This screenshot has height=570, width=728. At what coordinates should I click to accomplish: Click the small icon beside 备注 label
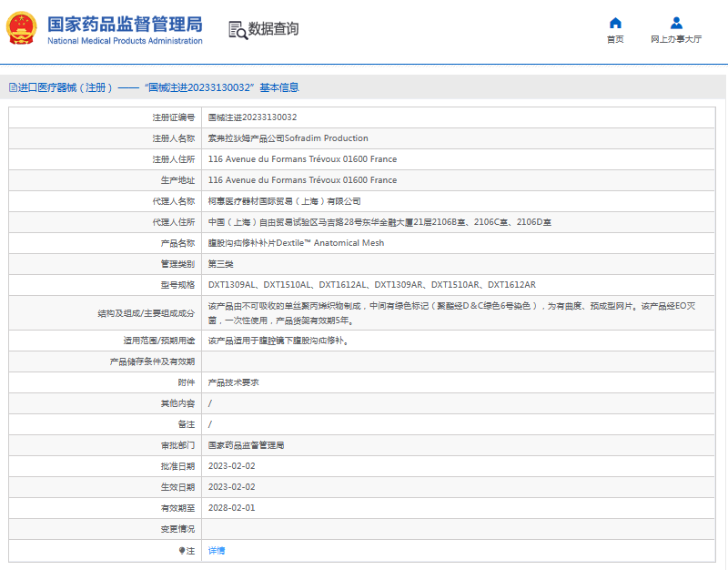pyautogui.click(x=181, y=549)
